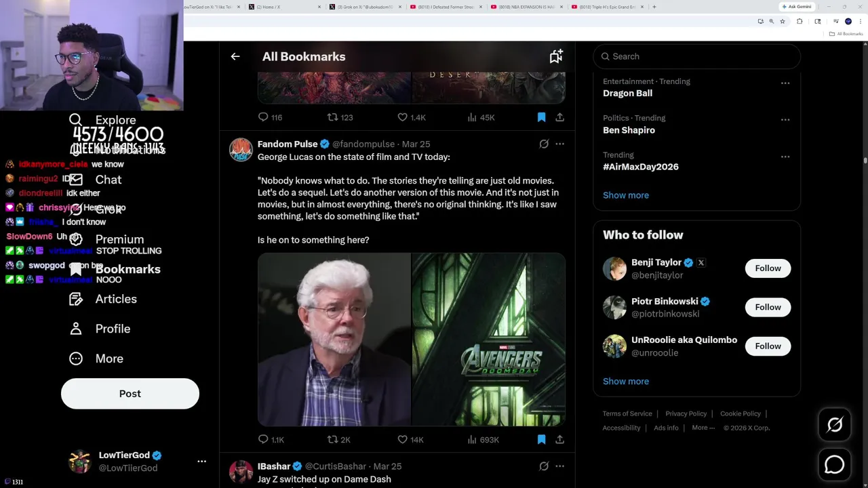Open more options for IBashar post
Image resolution: width=868 pixels, height=488 pixels.
[x=559, y=466]
